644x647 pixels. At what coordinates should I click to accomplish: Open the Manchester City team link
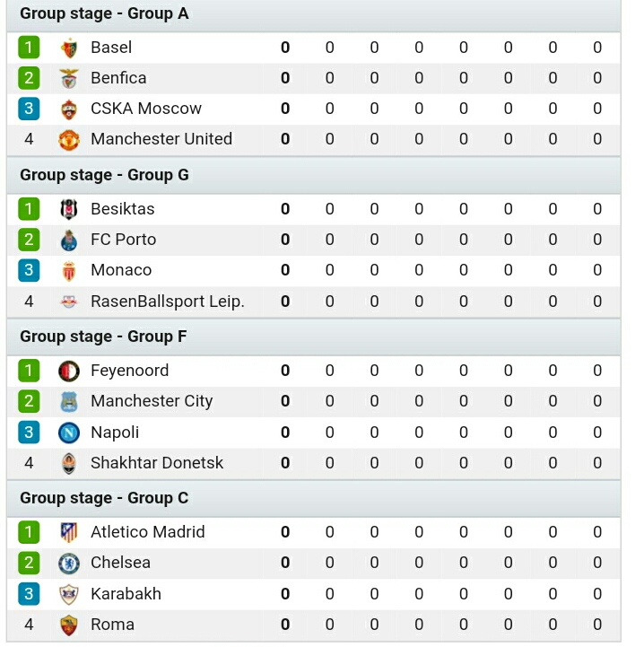tap(152, 401)
